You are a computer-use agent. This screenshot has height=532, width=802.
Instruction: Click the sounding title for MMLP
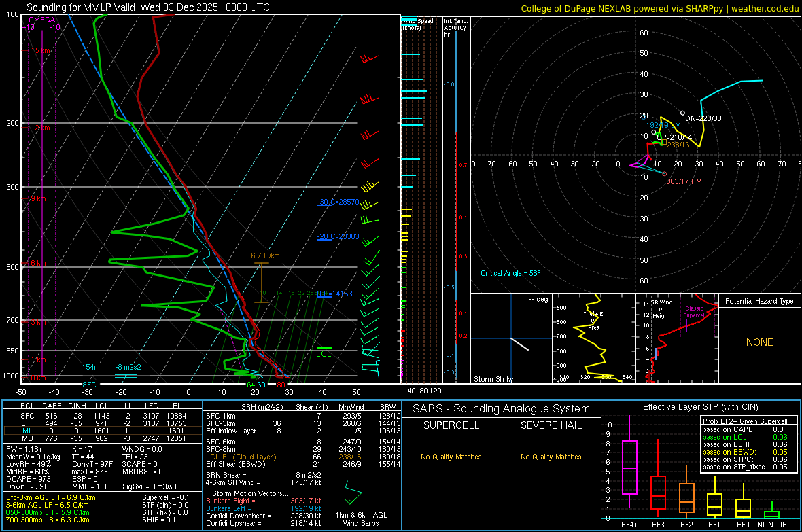tap(147, 7)
